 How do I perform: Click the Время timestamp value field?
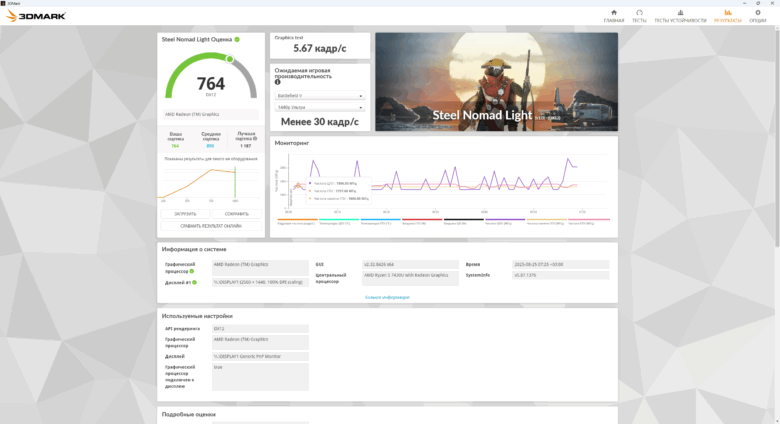pyautogui.click(x=561, y=265)
